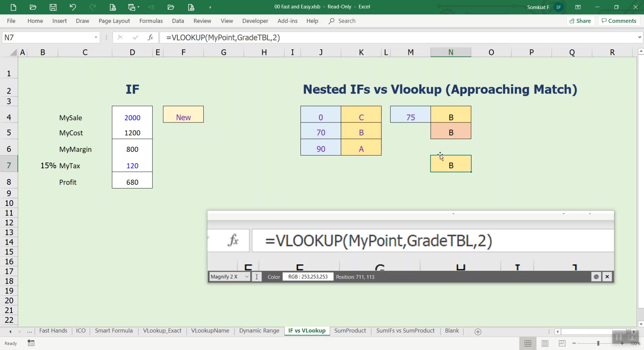644x350 pixels.
Task: Click the Share button
Action: click(580, 21)
